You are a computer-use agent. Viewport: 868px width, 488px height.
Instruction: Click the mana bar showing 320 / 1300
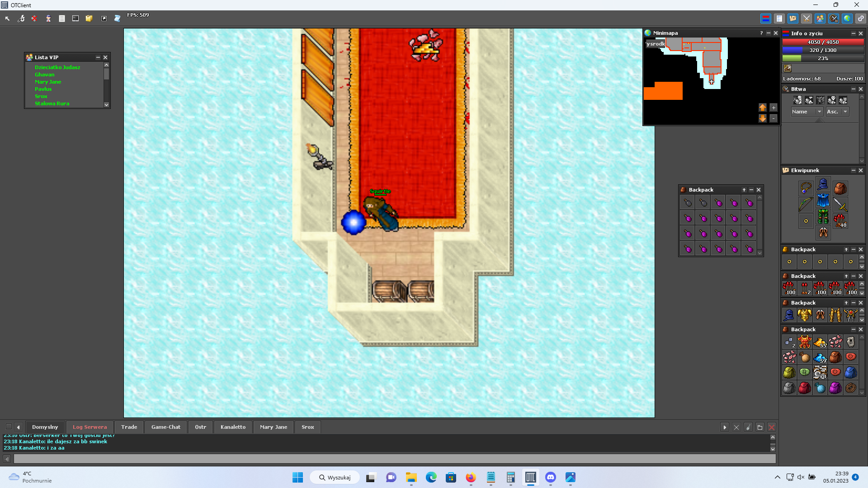click(x=823, y=50)
